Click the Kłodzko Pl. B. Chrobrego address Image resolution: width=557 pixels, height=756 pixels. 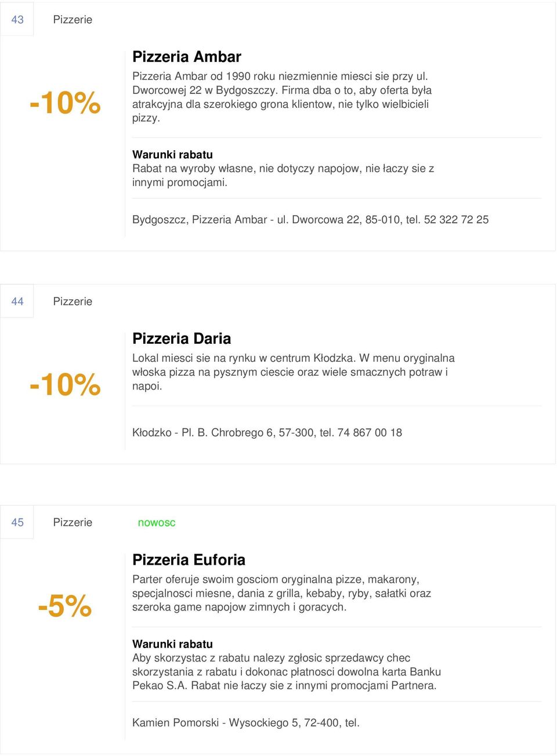click(x=267, y=432)
